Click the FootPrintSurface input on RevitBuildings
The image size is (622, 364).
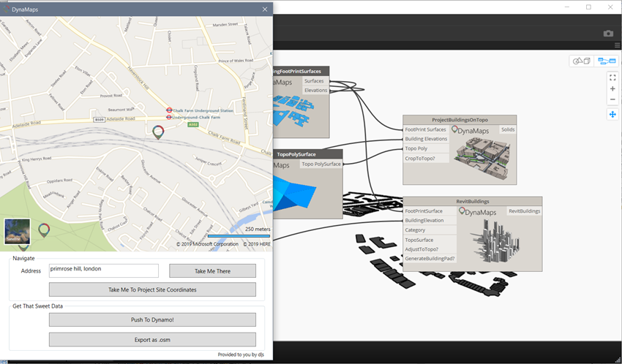430,211
